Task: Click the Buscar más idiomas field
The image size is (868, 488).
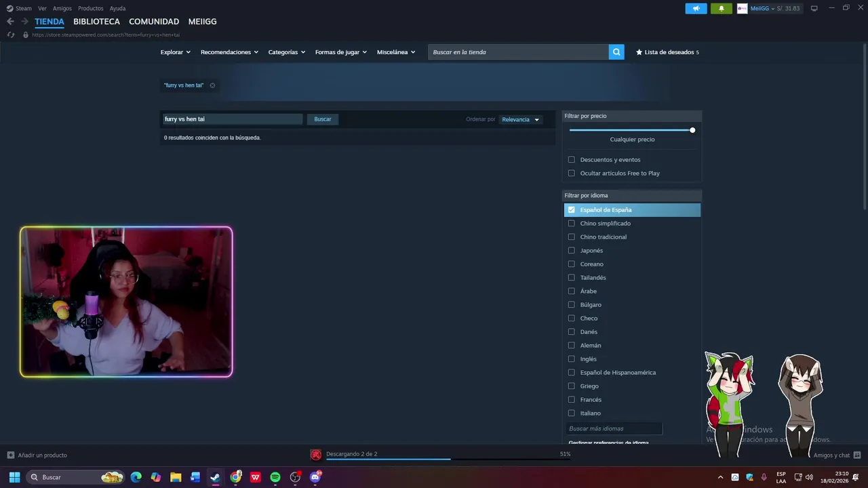Action: (x=614, y=428)
